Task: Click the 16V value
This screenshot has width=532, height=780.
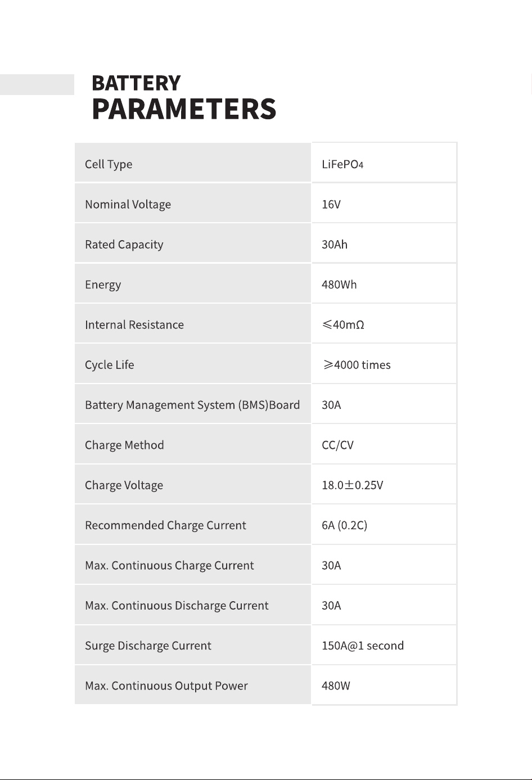Action: click(331, 204)
